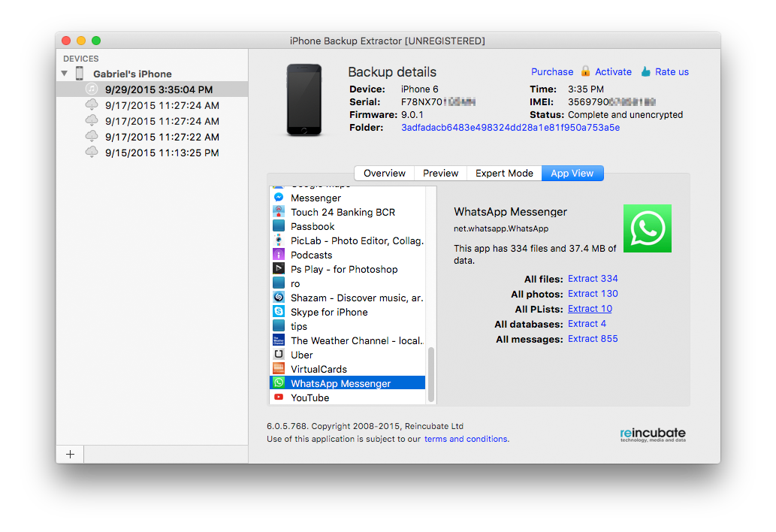Click the Uber app icon
Viewport: 776px width, 532px height.
[x=279, y=355]
